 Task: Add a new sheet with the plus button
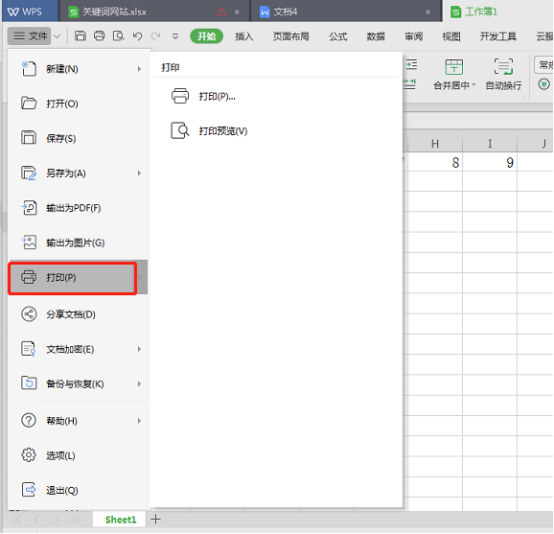[x=155, y=519]
